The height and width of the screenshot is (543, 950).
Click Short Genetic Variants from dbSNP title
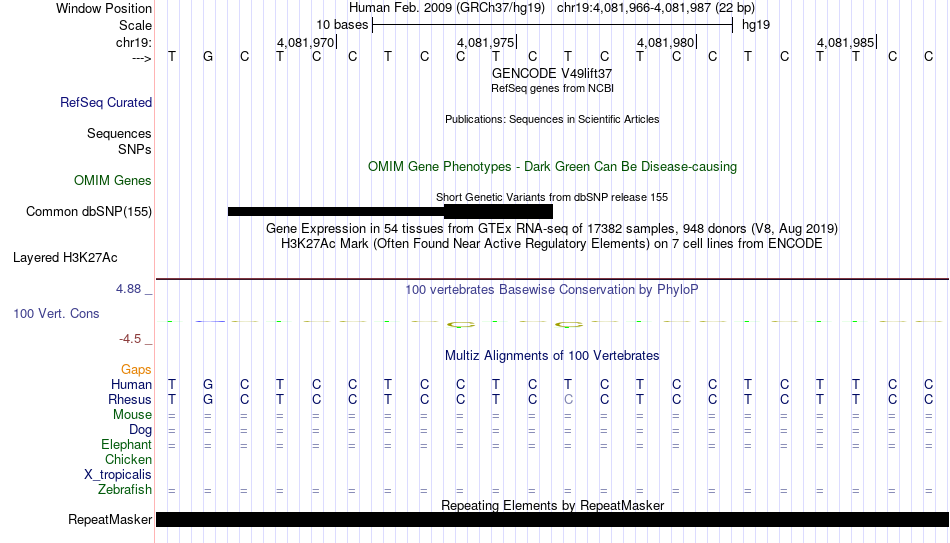[552, 197]
